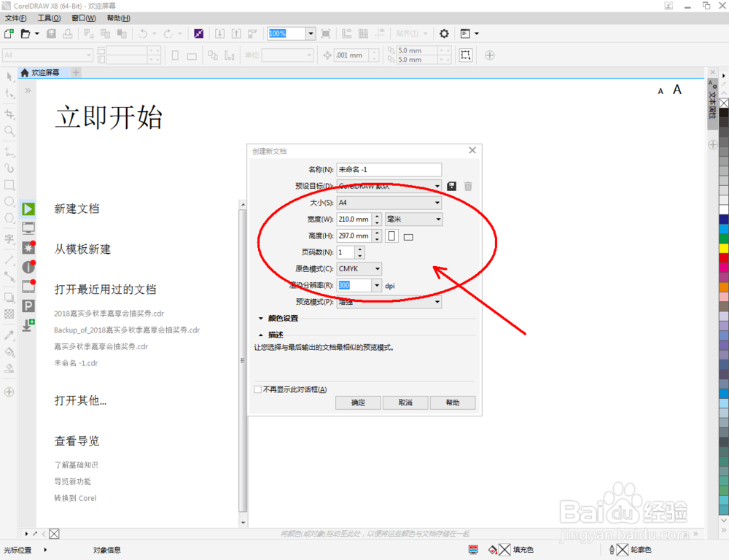Click the Help button in dialog
Viewport: 729px width, 560px height.
coord(453,402)
